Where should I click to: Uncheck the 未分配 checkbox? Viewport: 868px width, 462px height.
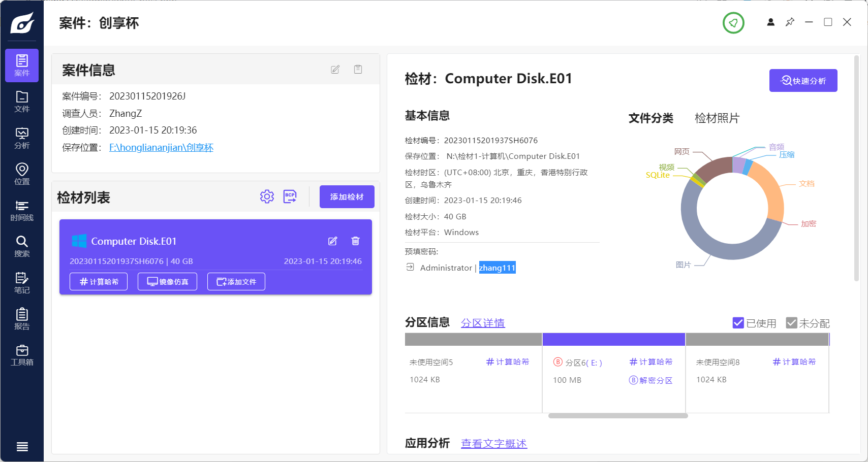(x=791, y=322)
